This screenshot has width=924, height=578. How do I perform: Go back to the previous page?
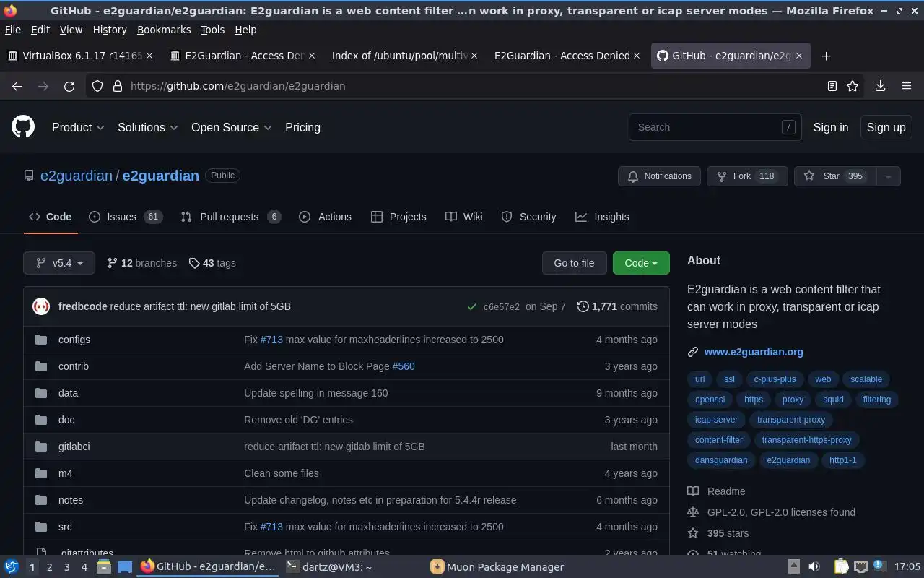point(17,86)
